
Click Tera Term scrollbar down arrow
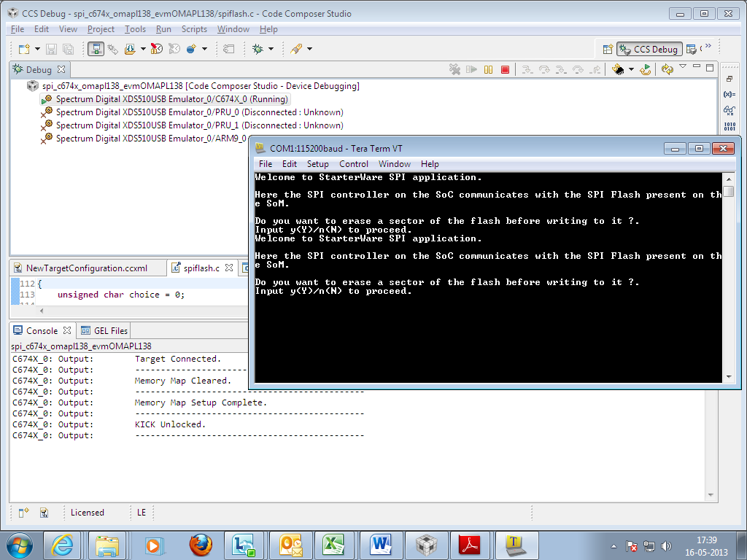coord(729,377)
